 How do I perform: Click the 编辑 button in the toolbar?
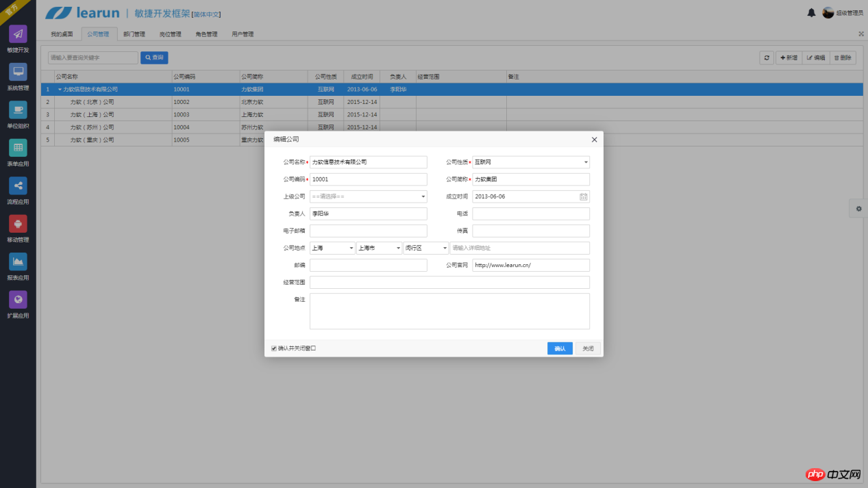click(816, 58)
